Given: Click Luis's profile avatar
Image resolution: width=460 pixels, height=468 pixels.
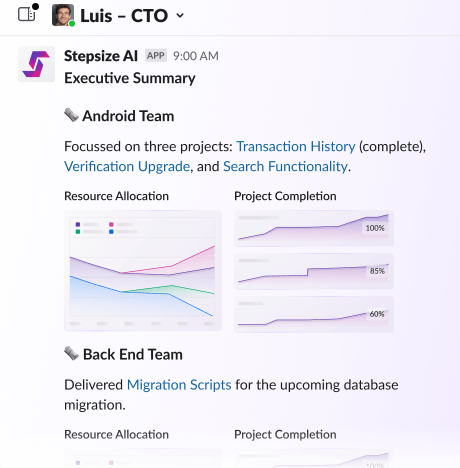Looking at the screenshot, I should [63, 15].
